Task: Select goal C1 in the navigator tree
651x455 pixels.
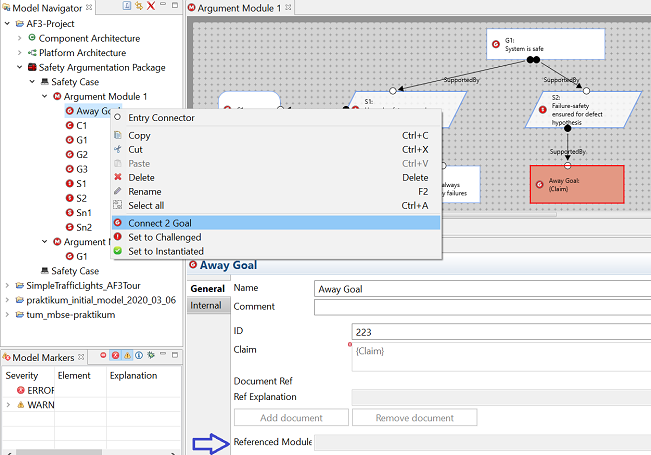Action: (x=81, y=125)
